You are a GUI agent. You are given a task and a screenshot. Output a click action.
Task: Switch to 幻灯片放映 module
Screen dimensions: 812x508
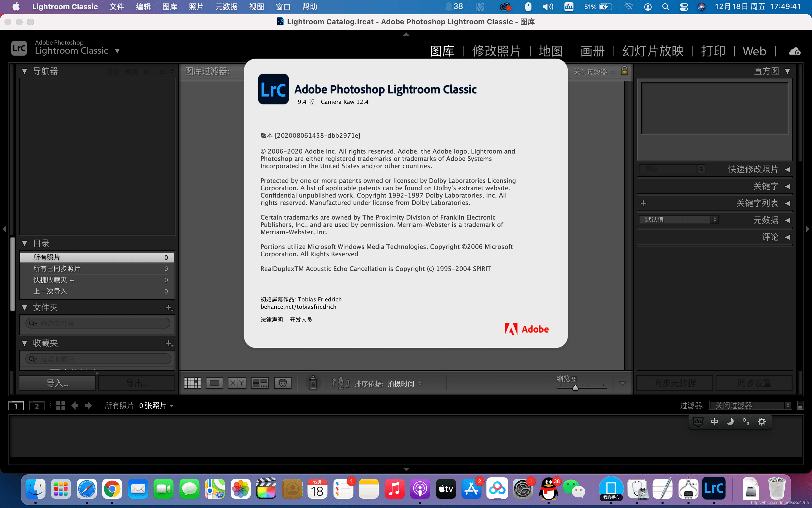click(653, 51)
